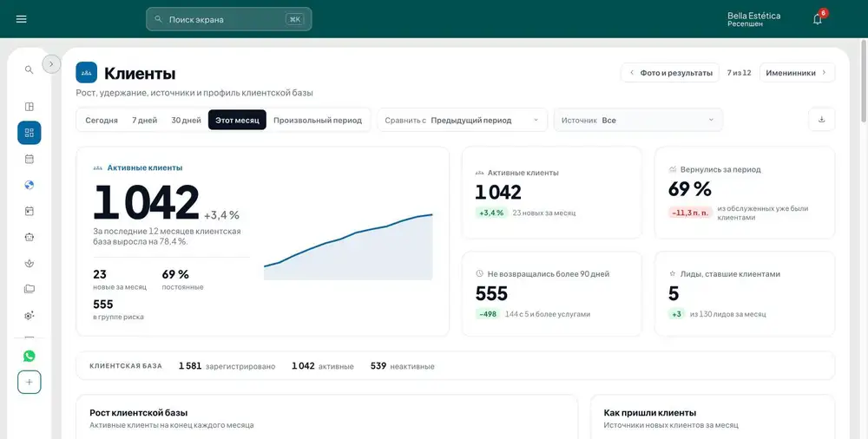Click the star icon on Лиды card
This screenshot has height=439, width=868.
672,273
